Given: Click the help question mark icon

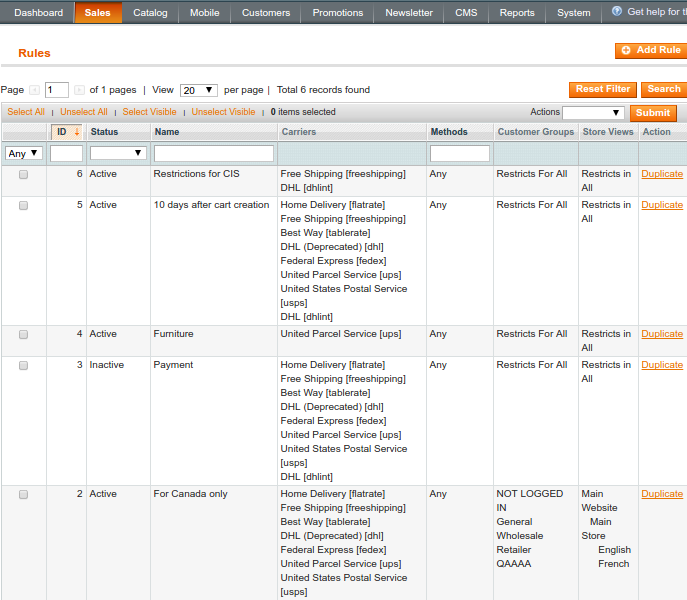Looking at the screenshot, I should 617,12.
